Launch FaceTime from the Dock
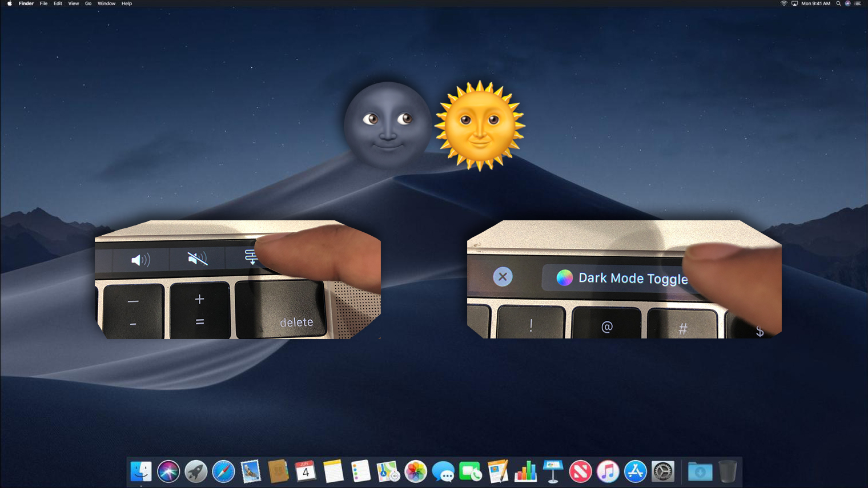868x488 pixels. point(471,472)
